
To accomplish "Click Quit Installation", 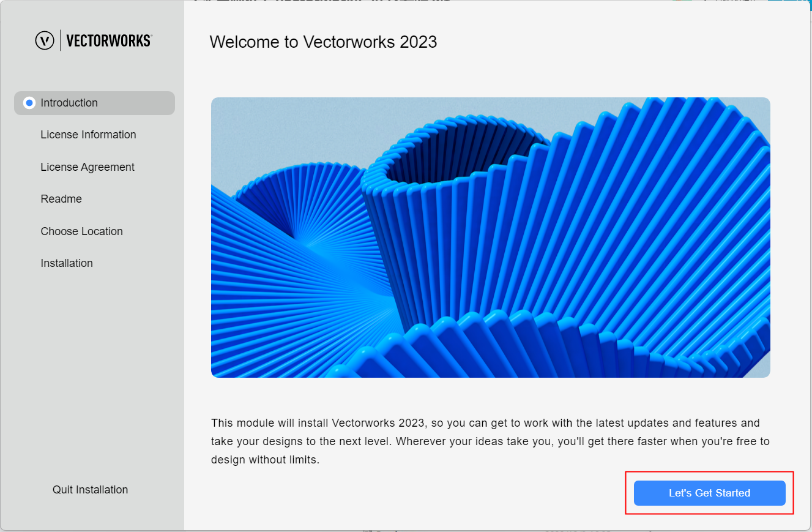I will click(x=90, y=490).
